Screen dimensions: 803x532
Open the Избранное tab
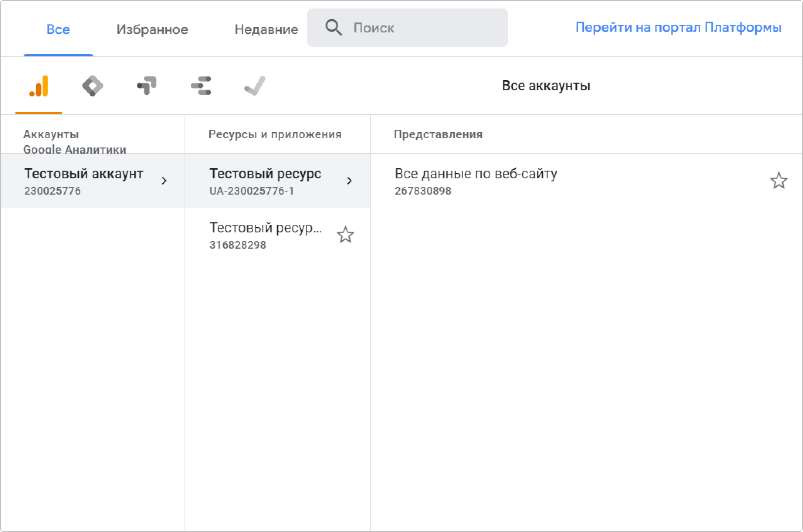click(x=152, y=29)
